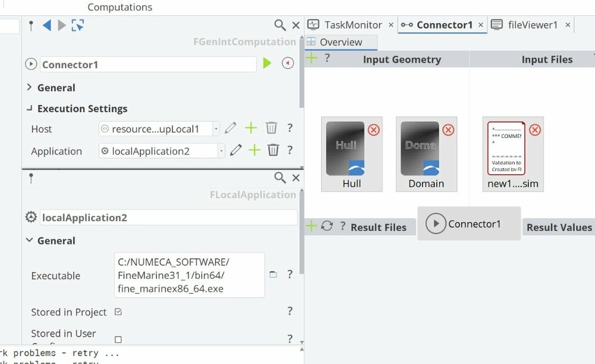This screenshot has height=364, width=595.
Task: Edit the Host resource with the pencil icon
Action: tap(230, 128)
